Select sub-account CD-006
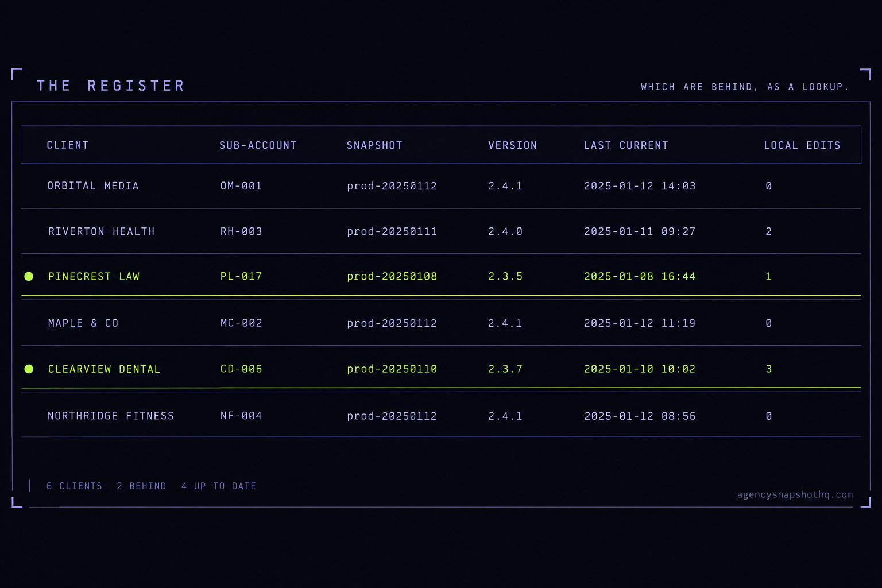882x588 pixels. 241,369
